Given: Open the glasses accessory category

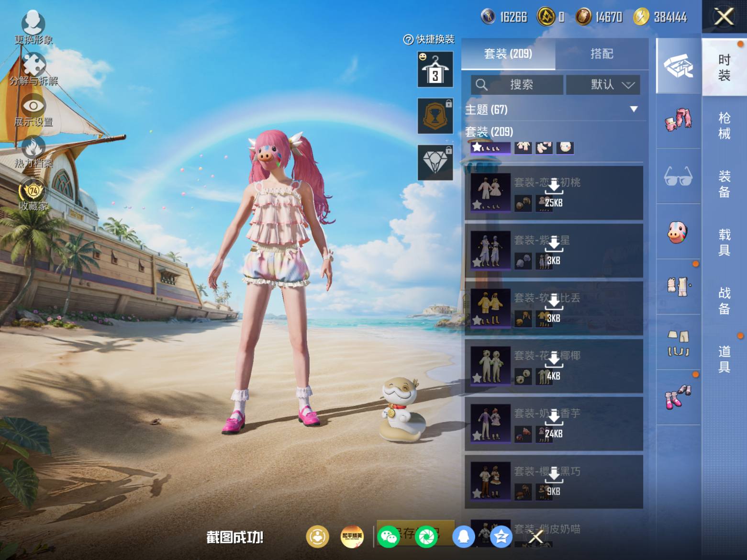Looking at the screenshot, I should coord(678,176).
